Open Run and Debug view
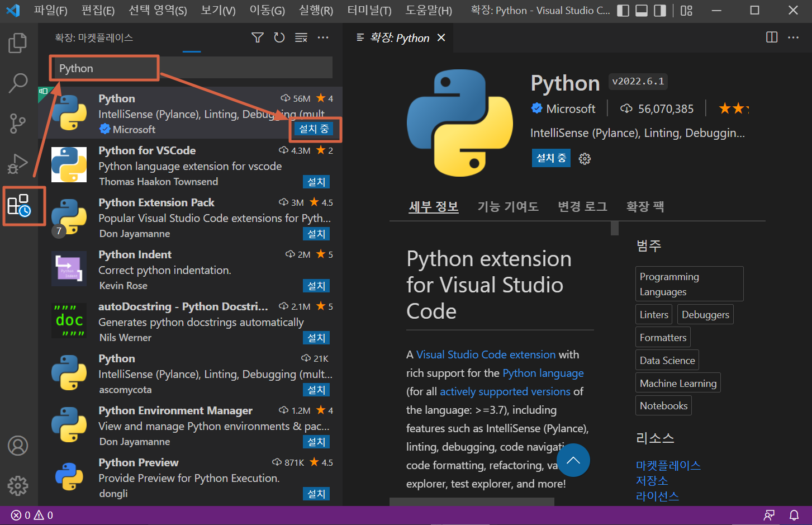This screenshot has width=812, height=525. 18,163
